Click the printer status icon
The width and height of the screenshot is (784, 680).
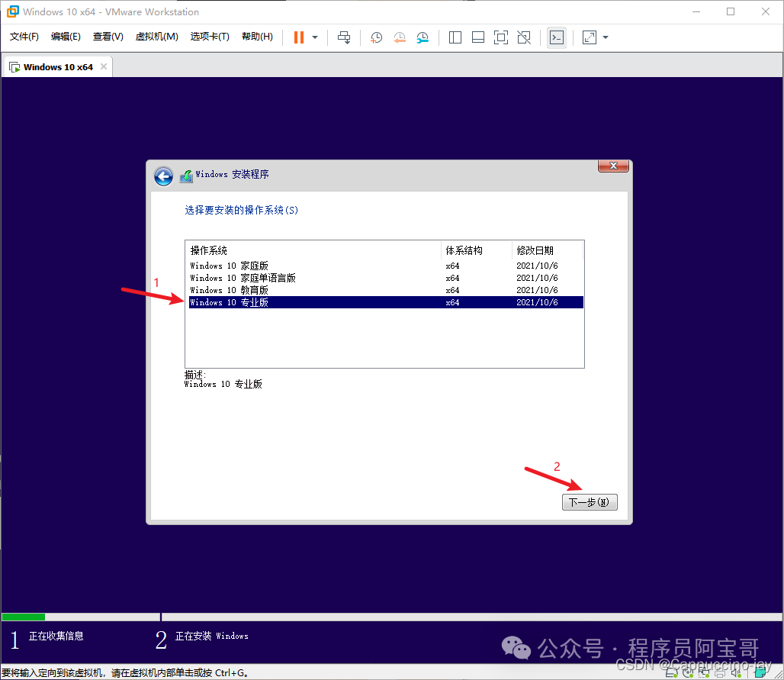coord(720,672)
